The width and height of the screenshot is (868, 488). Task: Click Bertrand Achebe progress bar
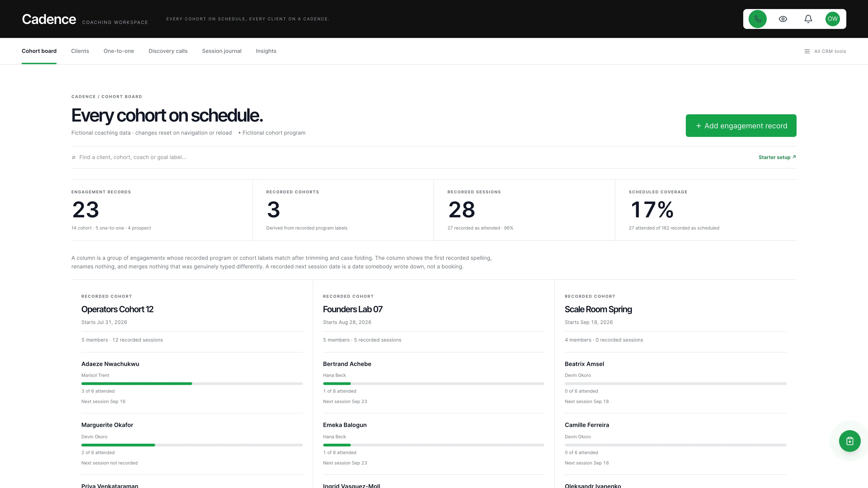pos(434,384)
